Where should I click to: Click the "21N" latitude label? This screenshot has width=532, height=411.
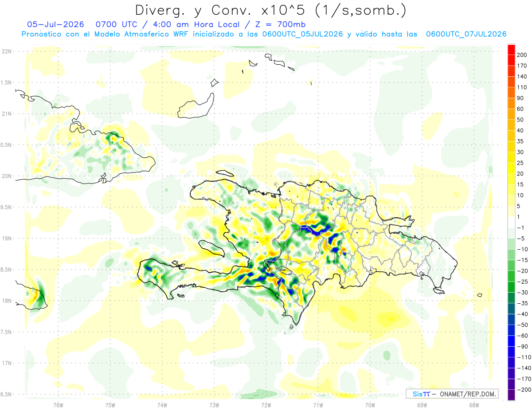coord(7,114)
